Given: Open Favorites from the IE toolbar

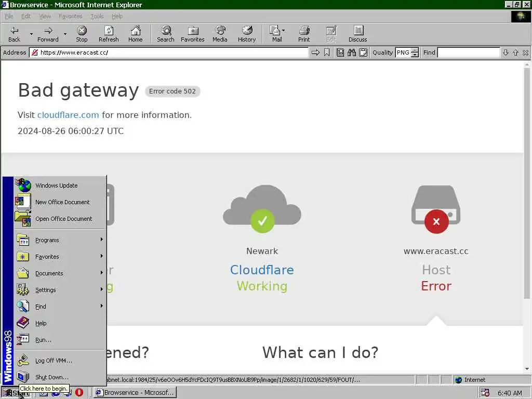Looking at the screenshot, I should 193,34.
